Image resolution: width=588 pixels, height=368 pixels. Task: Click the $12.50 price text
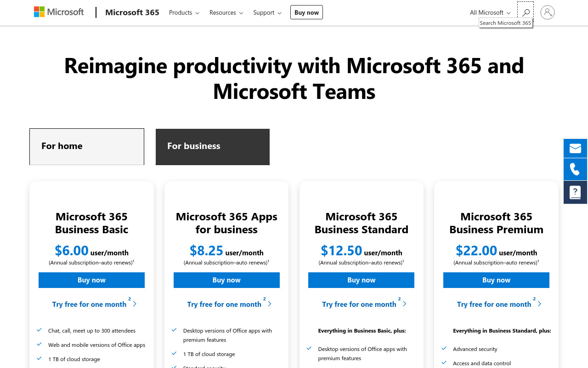[341, 251]
